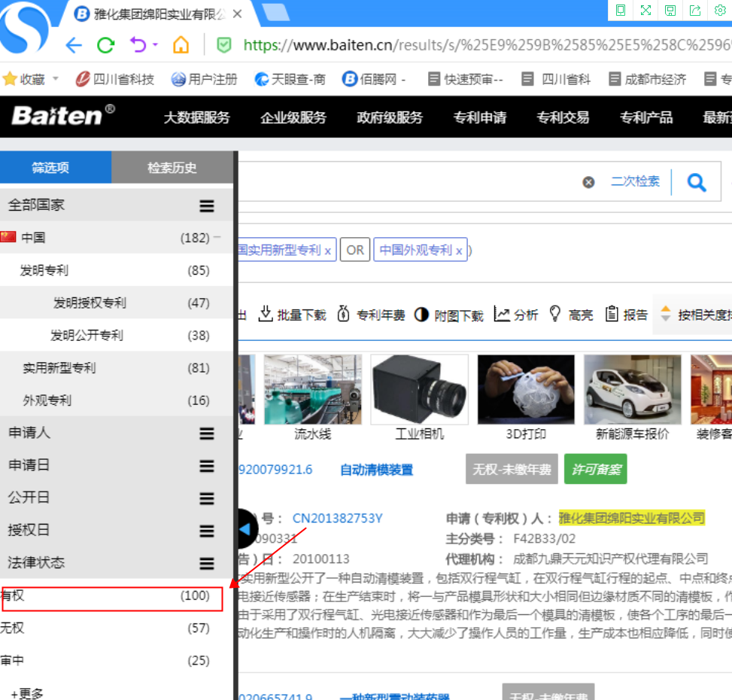Clear the search box with X icon
This screenshot has height=700, width=732.
[588, 182]
